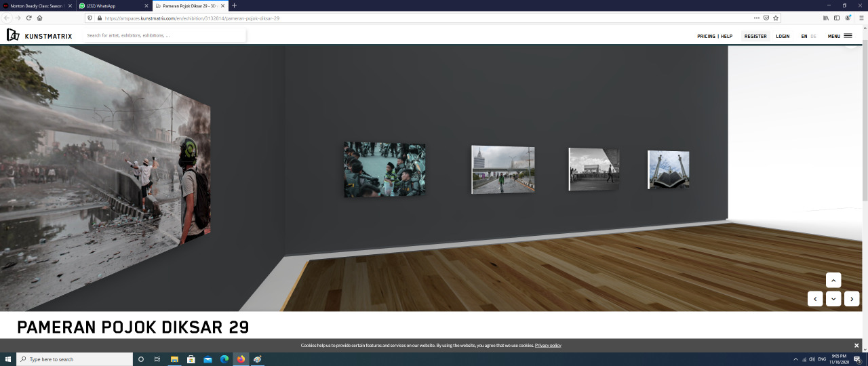Open the PRICING page
This screenshot has width=868, height=366.
(x=706, y=37)
